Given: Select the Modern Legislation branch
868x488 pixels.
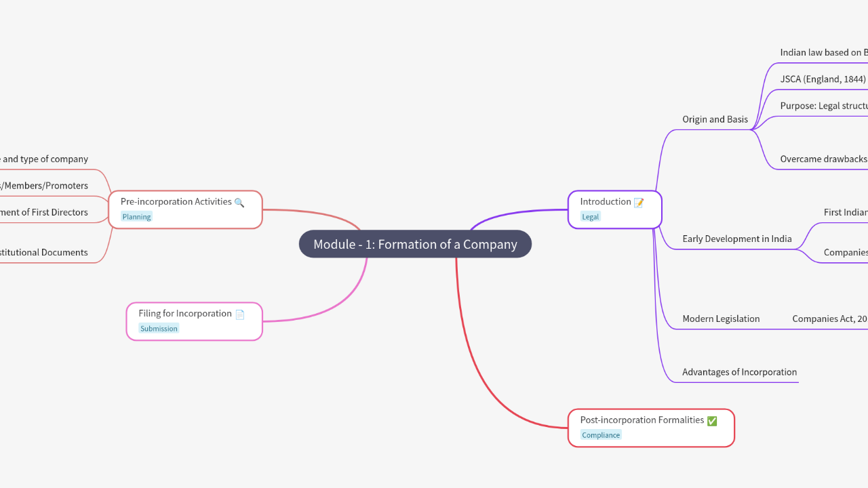Looking at the screenshot, I should coord(721,319).
